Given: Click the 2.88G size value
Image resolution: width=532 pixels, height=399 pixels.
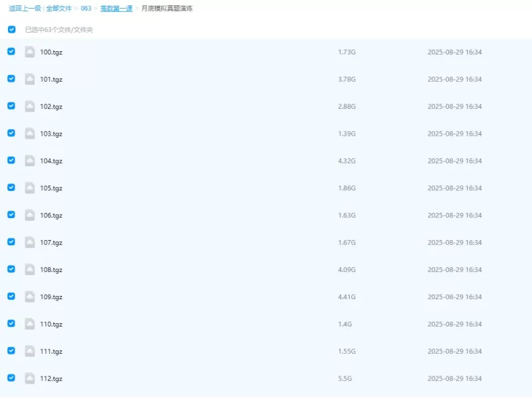Looking at the screenshot, I should click(x=346, y=106).
